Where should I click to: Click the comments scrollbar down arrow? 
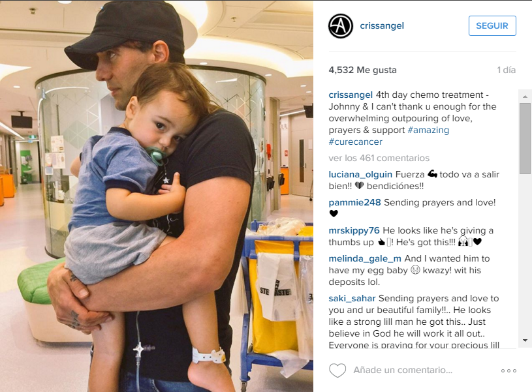pyautogui.click(x=525, y=340)
